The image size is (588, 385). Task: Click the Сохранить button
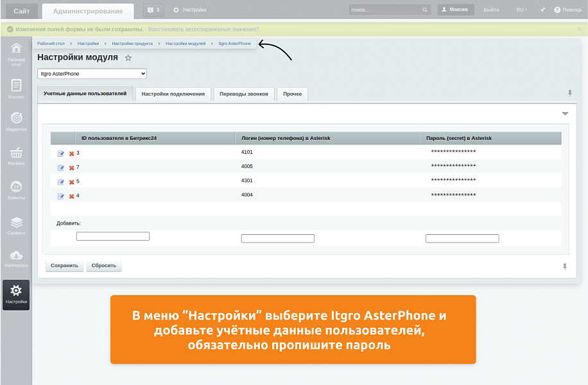(64, 265)
